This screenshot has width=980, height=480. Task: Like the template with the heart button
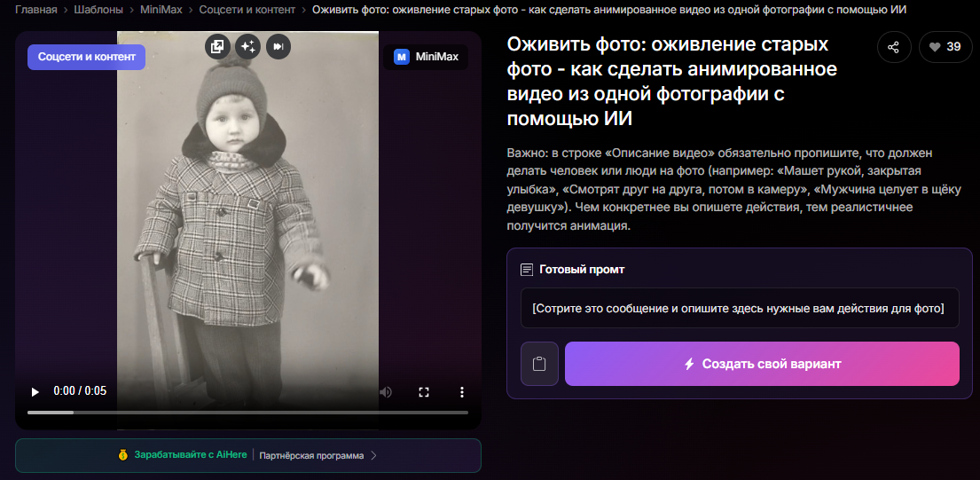[x=945, y=47]
